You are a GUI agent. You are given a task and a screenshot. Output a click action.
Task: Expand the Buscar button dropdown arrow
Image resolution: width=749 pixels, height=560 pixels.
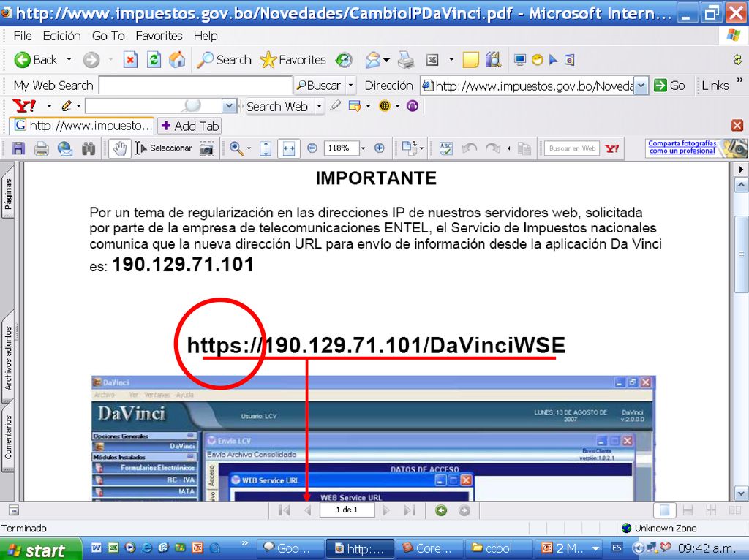[351, 86]
